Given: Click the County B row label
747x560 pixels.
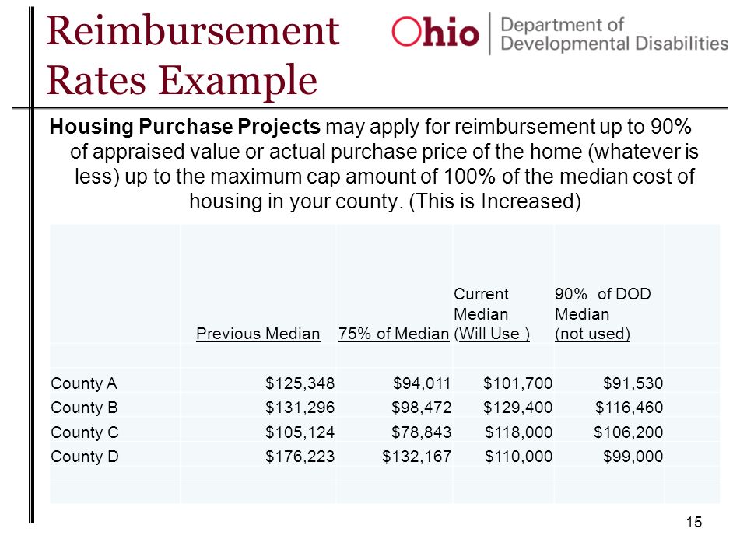Looking at the screenshot, I should pos(84,408).
